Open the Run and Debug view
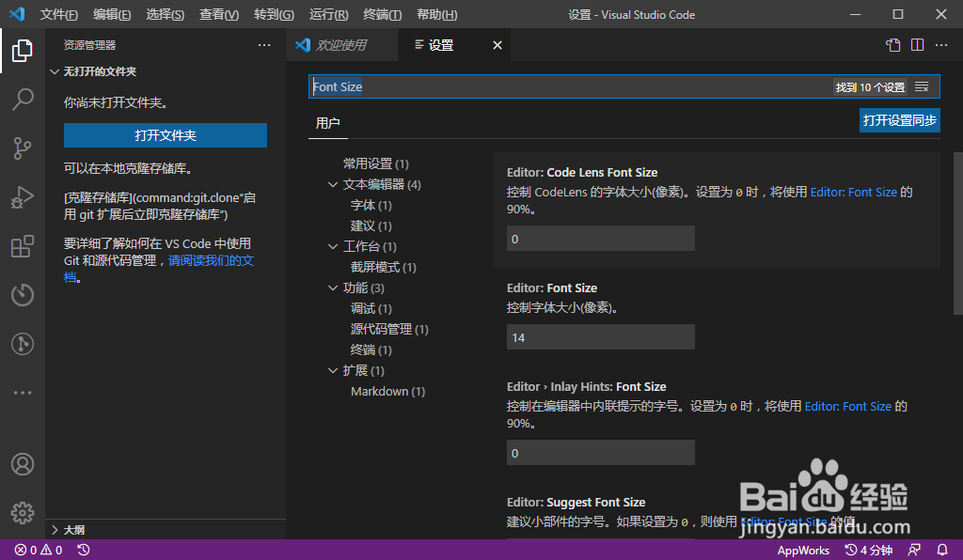This screenshot has height=560, width=963. (x=23, y=197)
